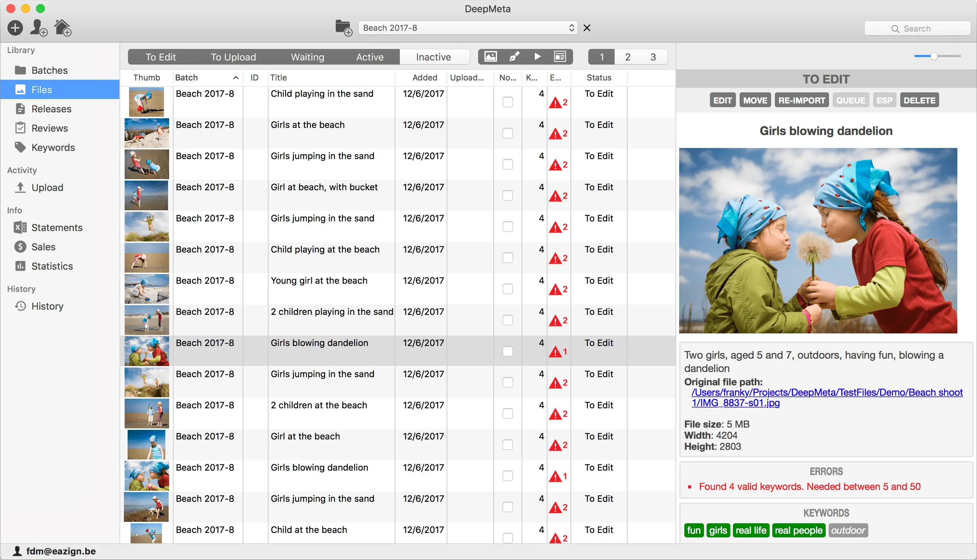This screenshot has height=560, width=977.
Task: Open the original file path link
Action: pos(827,397)
